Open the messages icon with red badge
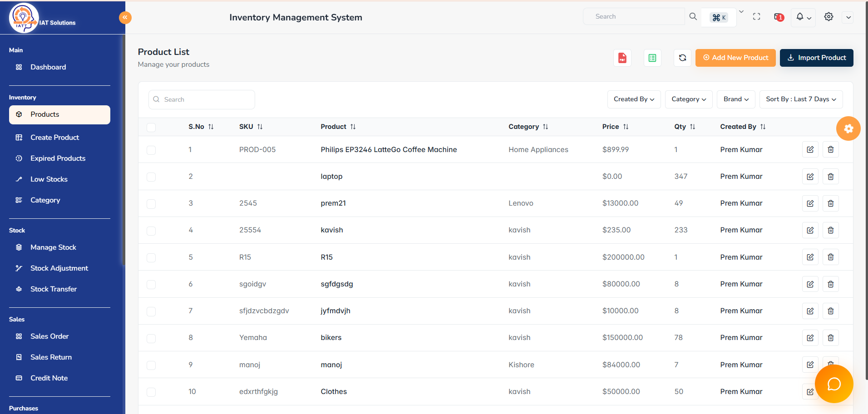 [779, 17]
